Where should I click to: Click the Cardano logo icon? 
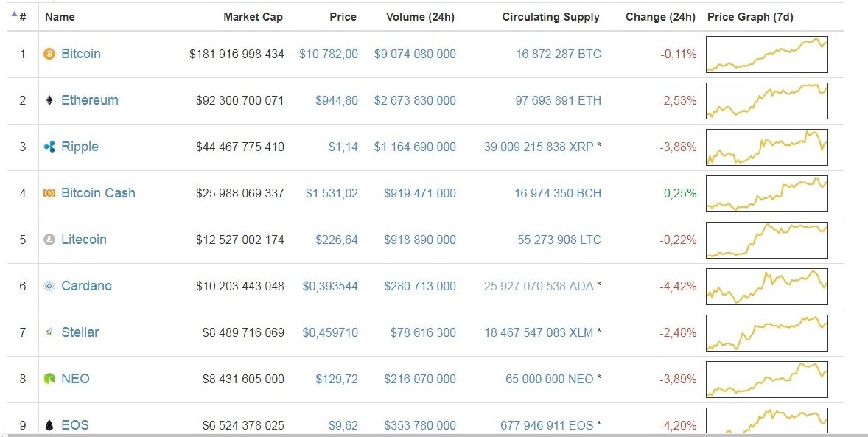click(x=50, y=286)
